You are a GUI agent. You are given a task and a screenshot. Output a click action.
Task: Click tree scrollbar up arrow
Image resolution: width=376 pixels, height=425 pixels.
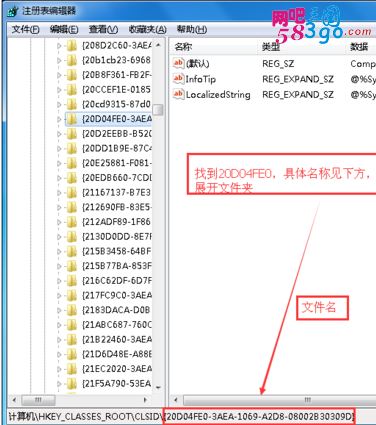(158, 45)
